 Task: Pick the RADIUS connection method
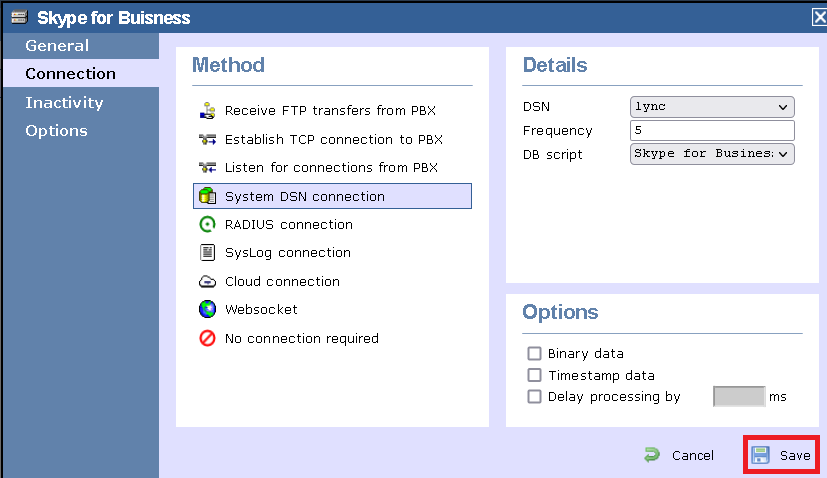pyautogui.click(x=289, y=224)
